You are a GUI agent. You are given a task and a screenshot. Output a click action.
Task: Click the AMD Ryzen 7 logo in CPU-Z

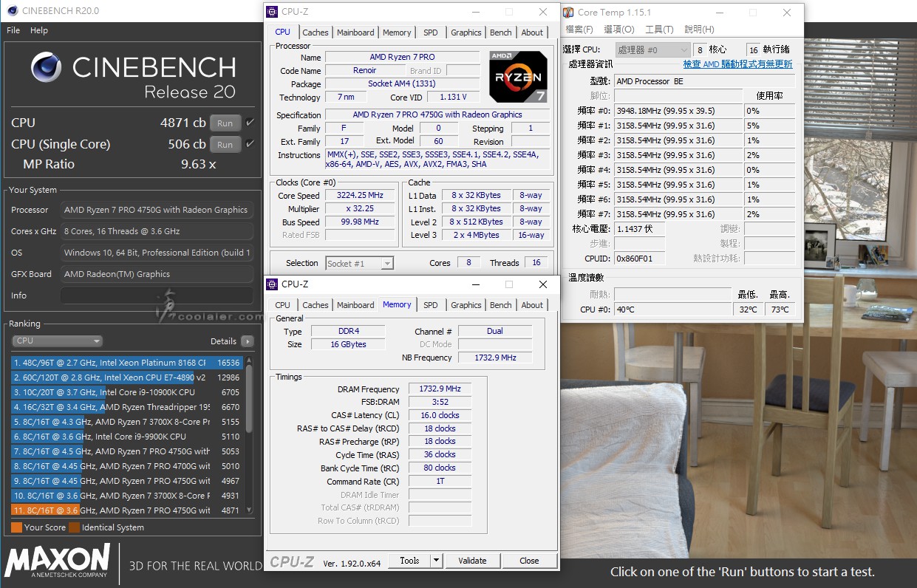[518, 77]
